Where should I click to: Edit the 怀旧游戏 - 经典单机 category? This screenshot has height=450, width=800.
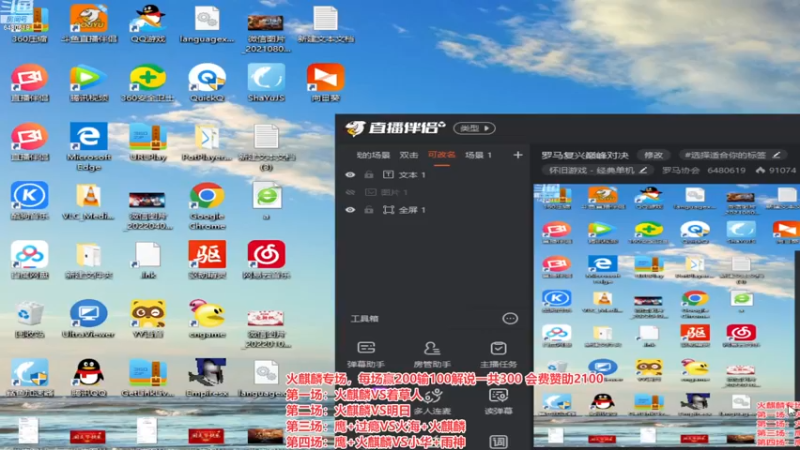point(597,170)
